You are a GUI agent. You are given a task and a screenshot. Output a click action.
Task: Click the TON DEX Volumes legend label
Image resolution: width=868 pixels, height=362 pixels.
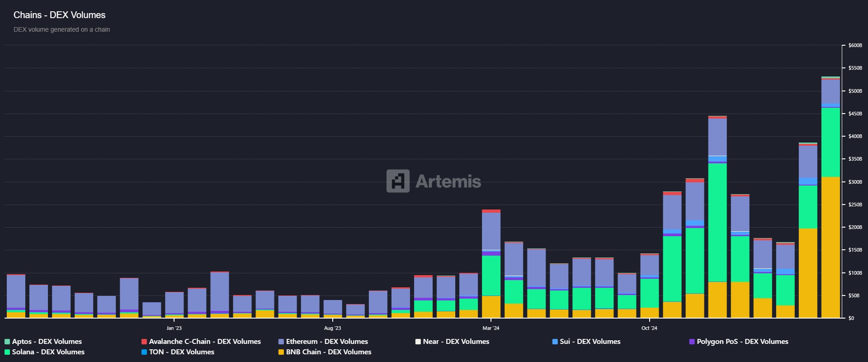[x=181, y=352]
